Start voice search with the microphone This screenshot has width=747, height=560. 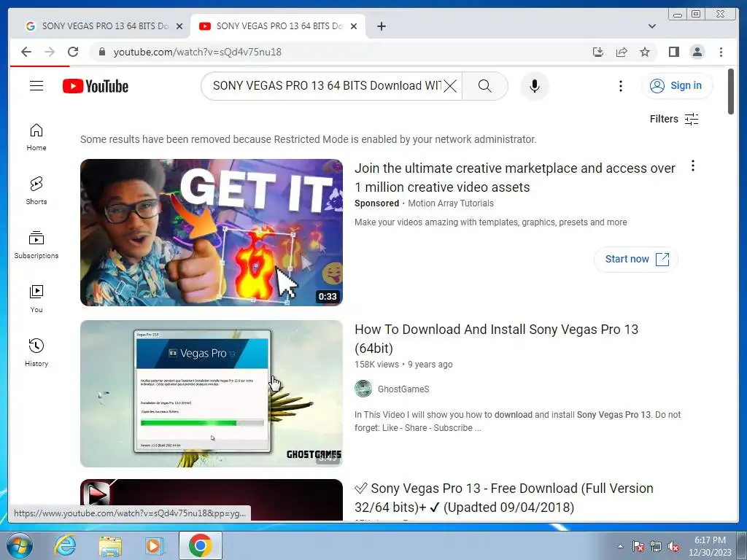coord(535,86)
